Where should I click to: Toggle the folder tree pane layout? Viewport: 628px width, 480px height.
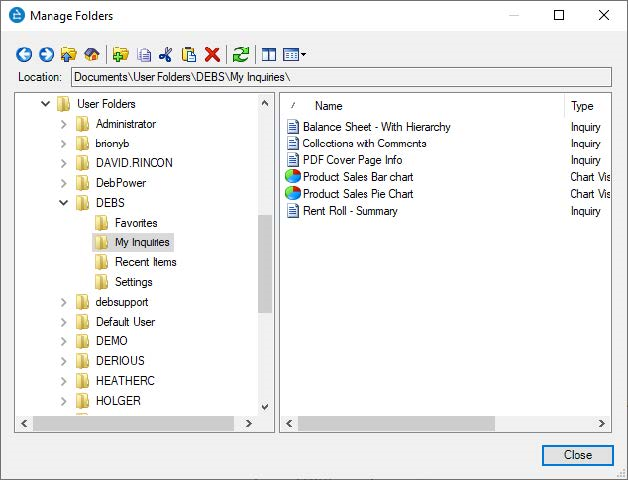tap(268, 55)
